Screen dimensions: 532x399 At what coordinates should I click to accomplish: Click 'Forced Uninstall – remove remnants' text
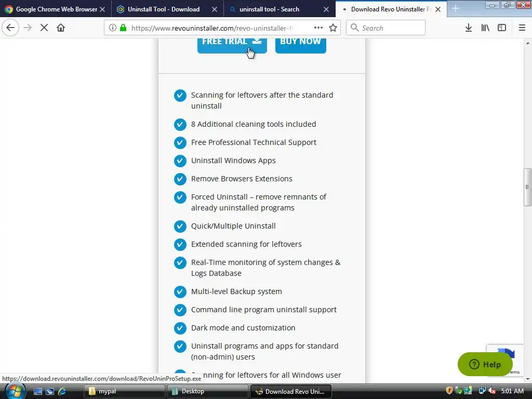point(259,197)
